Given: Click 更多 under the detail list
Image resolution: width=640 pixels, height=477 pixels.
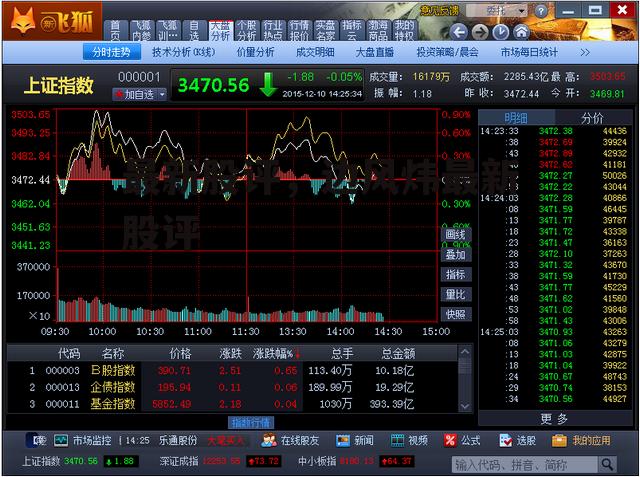Looking at the screenshot, I should coord(554,419).
